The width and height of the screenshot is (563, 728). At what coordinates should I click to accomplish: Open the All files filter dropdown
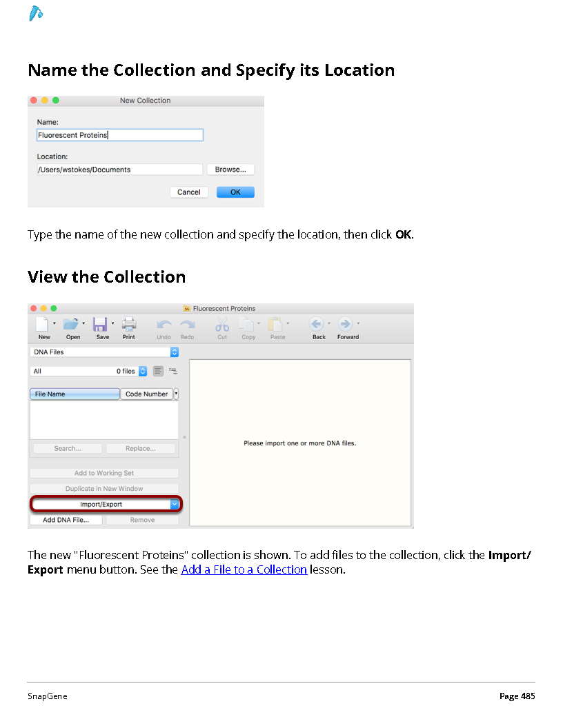click(x=89, y=371)
